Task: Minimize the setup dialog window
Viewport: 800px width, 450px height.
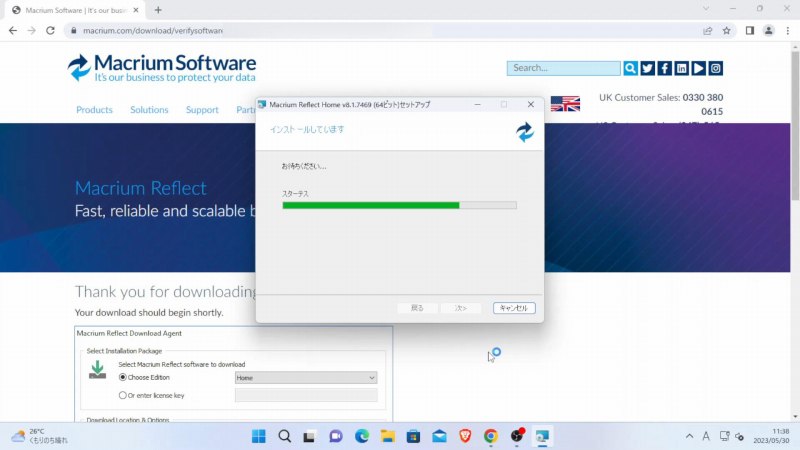Action: (x=478, y=105)
